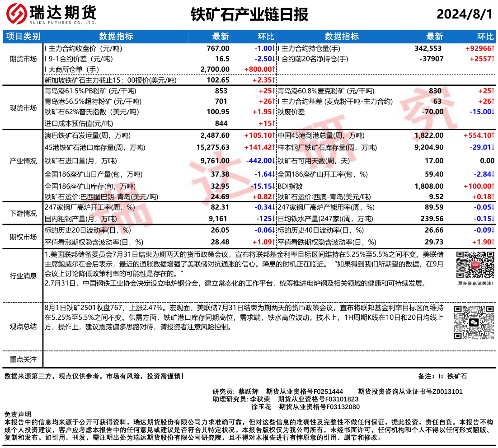
Task: Click the blue down arrow after -15.00
Action: (493, 112)
